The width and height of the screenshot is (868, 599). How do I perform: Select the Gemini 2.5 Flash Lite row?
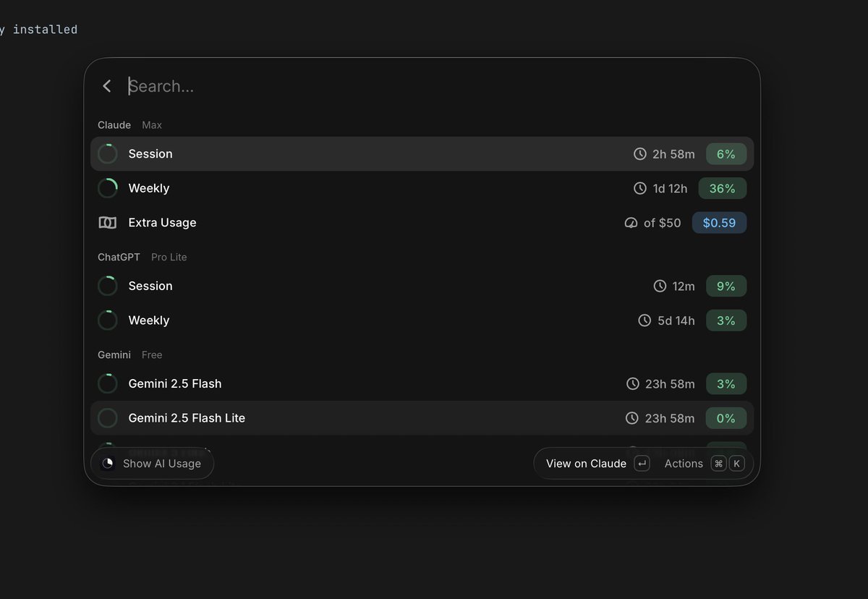point(422,418)
